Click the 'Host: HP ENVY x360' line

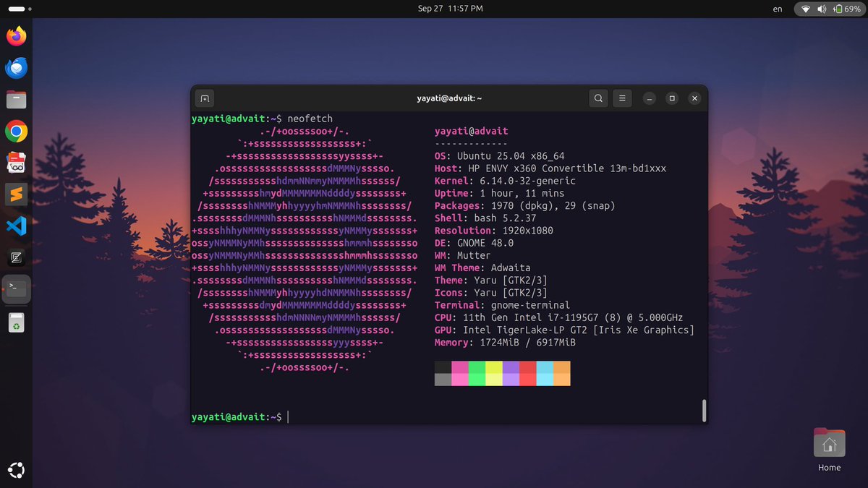[x=550, y=168]
